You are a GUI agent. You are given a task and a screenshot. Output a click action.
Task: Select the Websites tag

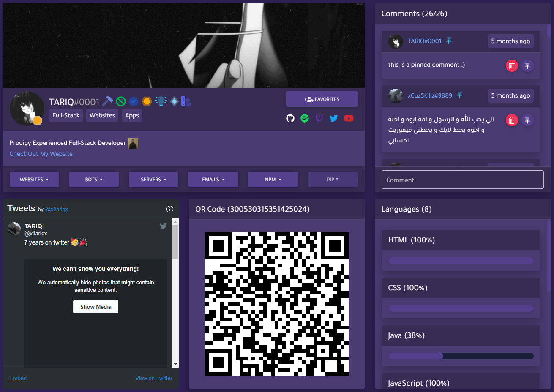click(x=102, y=115)
